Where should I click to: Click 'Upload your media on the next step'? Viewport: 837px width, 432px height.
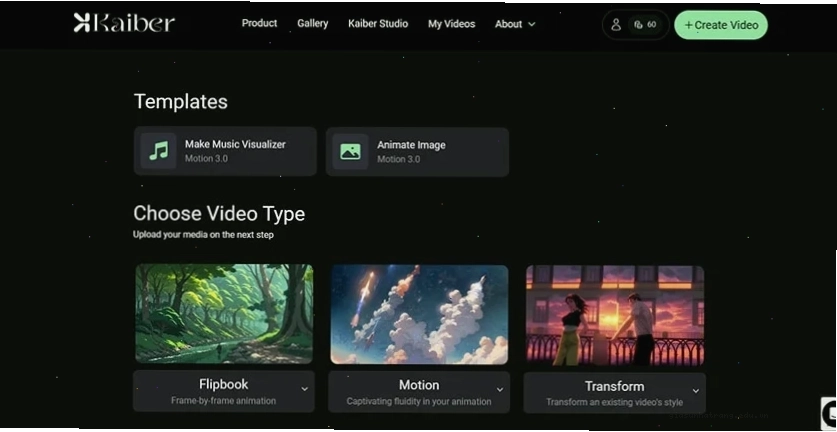point(203,234)
